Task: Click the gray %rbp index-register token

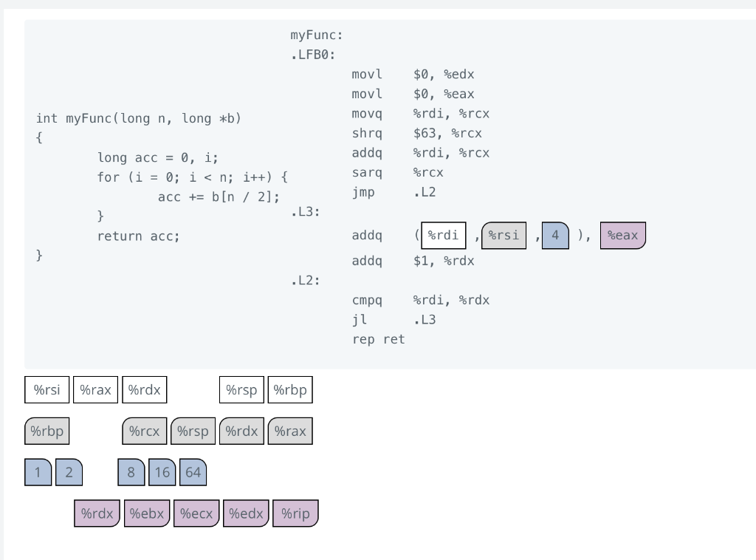Action: pyautogui.click(x=47, y=431)
